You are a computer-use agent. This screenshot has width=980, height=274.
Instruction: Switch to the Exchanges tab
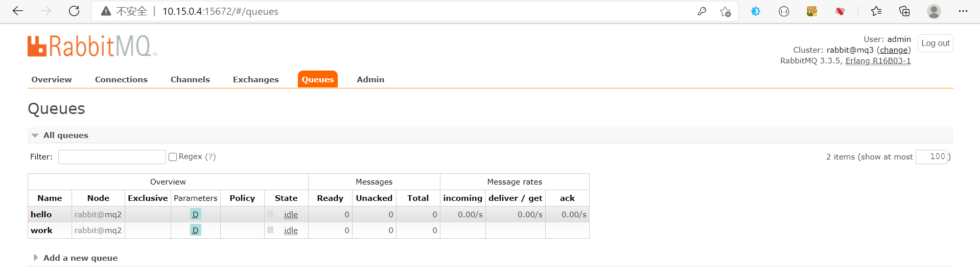point(255,80)
